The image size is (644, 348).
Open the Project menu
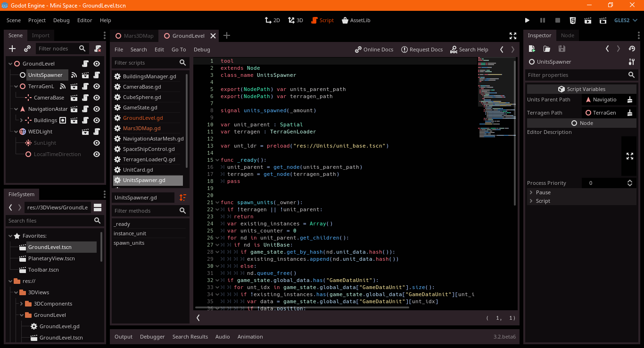pos(37,20)
